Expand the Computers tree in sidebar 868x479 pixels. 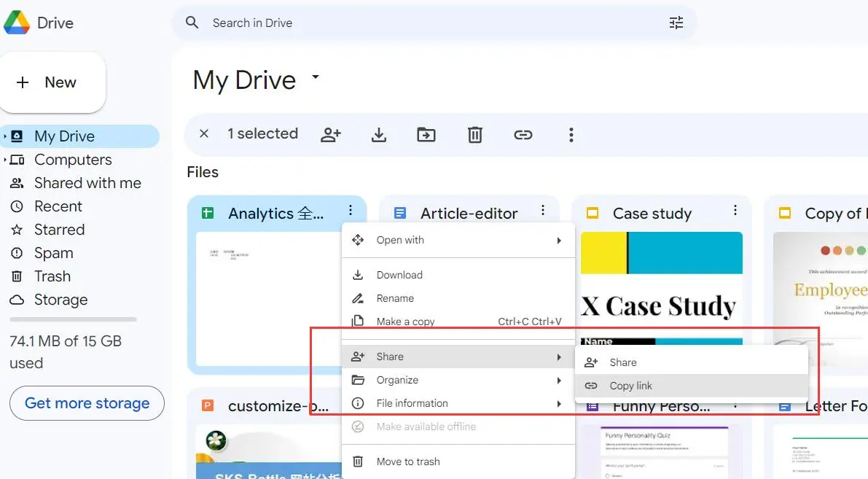[6, 160]
